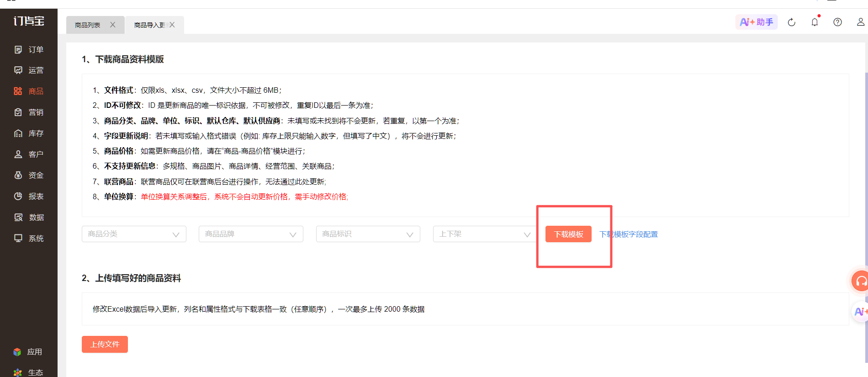Open the 应用 cube icon

click(17, 351)
